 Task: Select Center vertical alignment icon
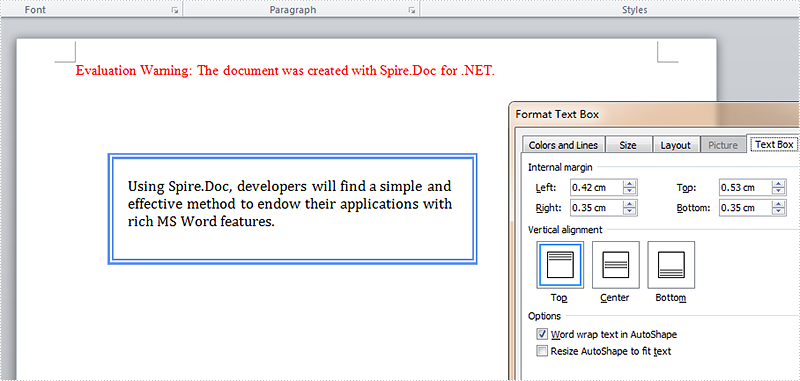coord(615,265)
